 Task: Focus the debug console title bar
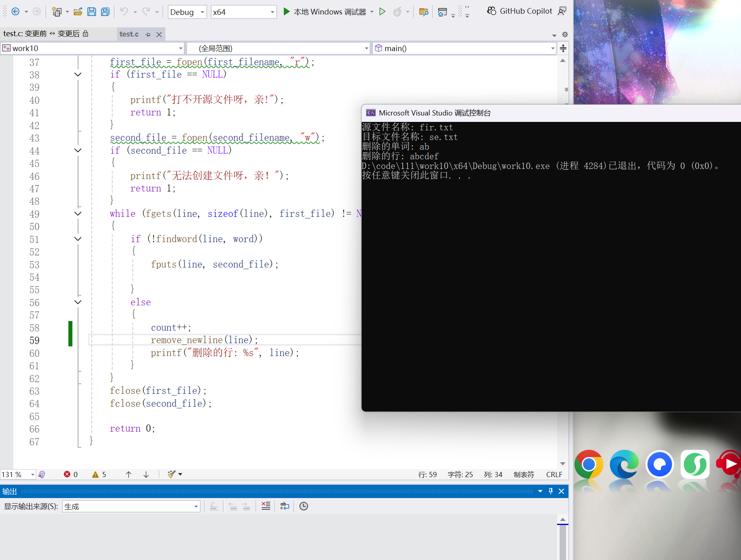click(x=551, y=113)
